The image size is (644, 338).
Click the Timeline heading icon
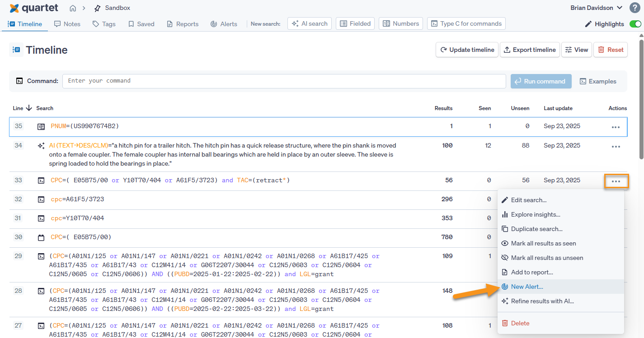tap(16, 50)
